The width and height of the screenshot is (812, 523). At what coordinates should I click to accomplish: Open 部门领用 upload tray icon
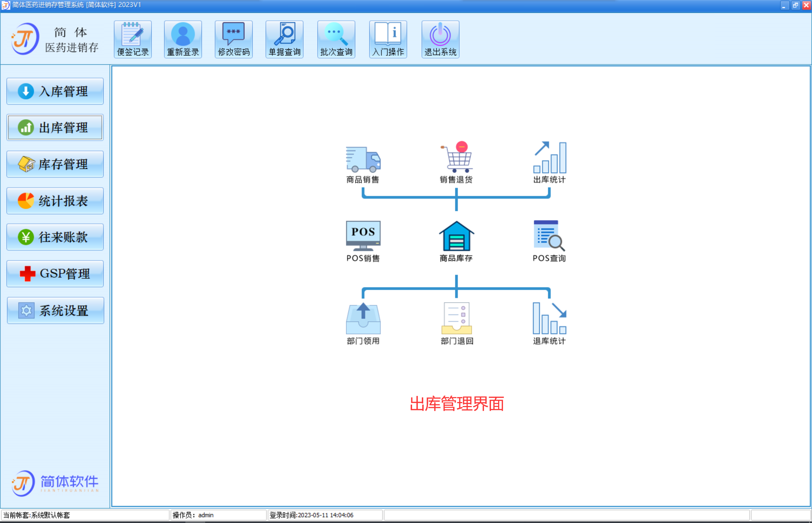(x=363, y=324)
